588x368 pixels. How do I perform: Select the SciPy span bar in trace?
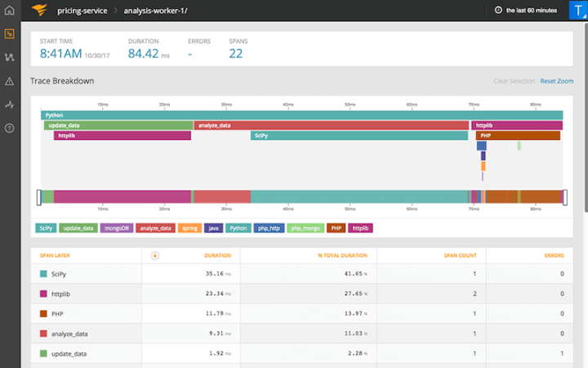coord(359,136)
